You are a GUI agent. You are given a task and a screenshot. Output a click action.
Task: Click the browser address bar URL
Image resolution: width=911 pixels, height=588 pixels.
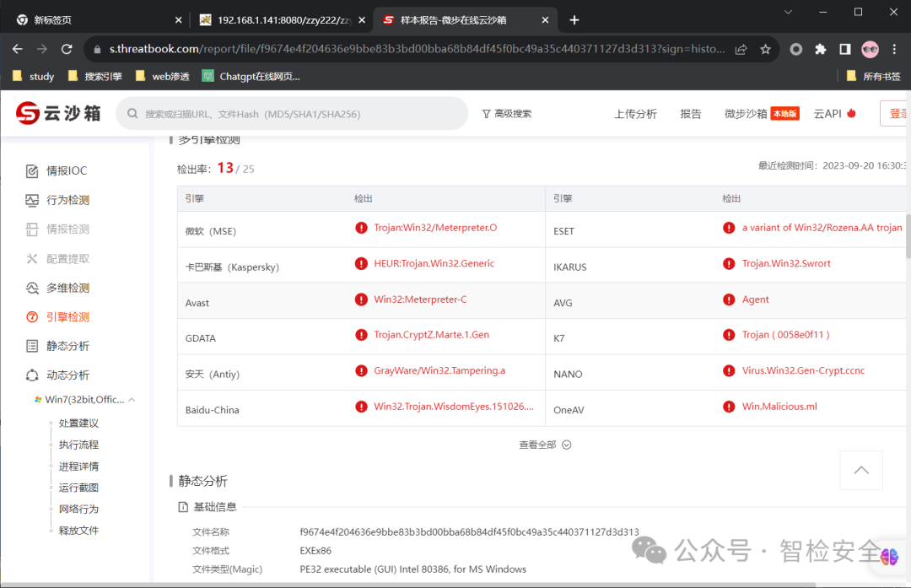(417, 50)
